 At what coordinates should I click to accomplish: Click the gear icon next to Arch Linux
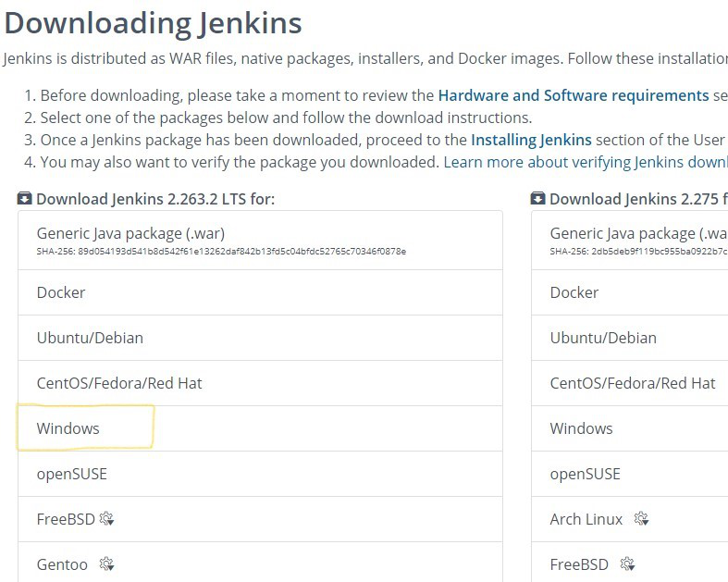(642, 519)
